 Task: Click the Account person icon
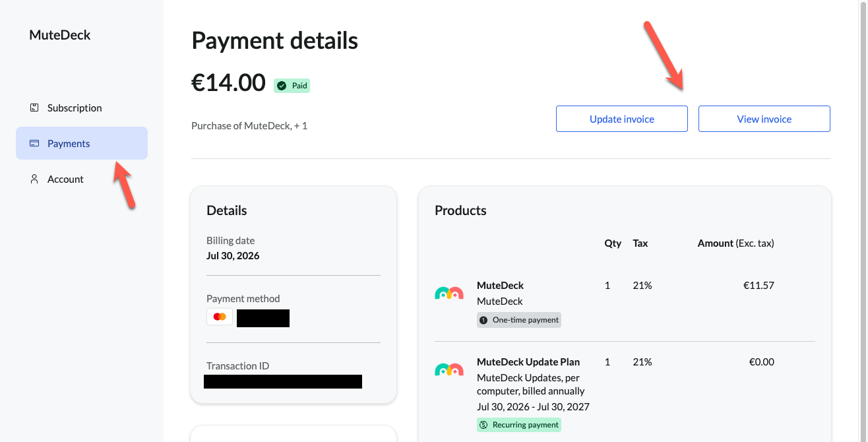coord(34,179)
